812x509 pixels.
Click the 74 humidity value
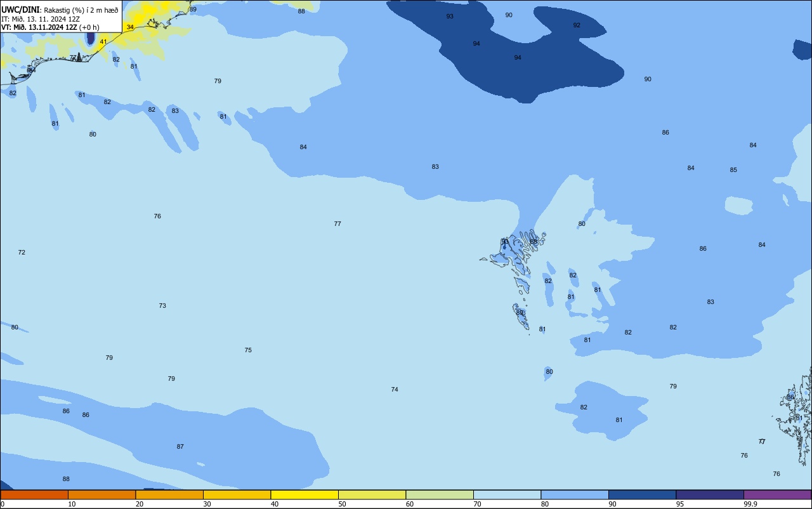coord(395,389)
